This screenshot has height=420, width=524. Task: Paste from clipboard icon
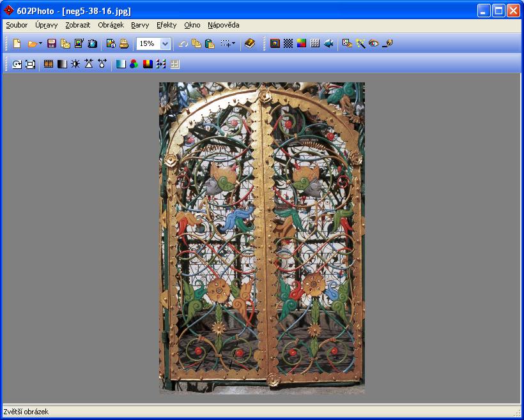210,43
